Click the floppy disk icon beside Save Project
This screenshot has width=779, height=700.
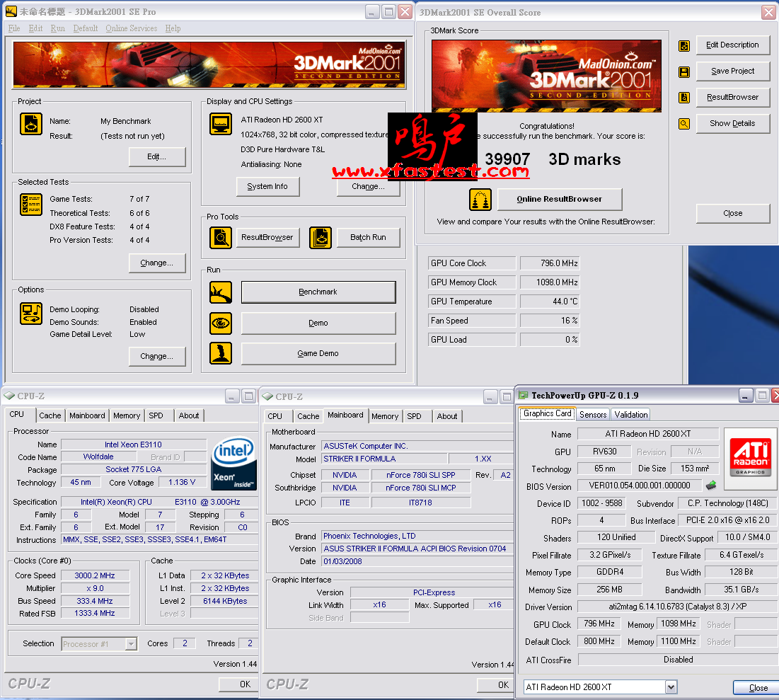(x=684, y=71)
